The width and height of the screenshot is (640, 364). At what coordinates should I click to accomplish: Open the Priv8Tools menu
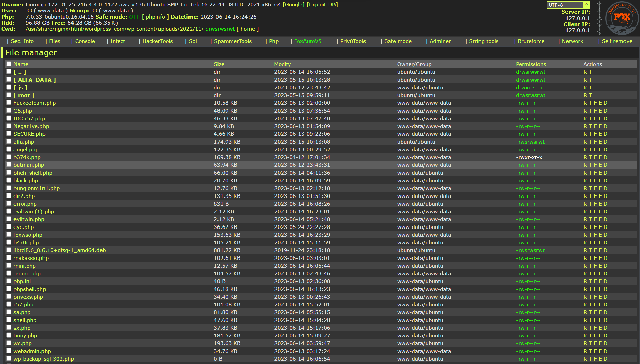pyautogui.click(x=353, y=41)
